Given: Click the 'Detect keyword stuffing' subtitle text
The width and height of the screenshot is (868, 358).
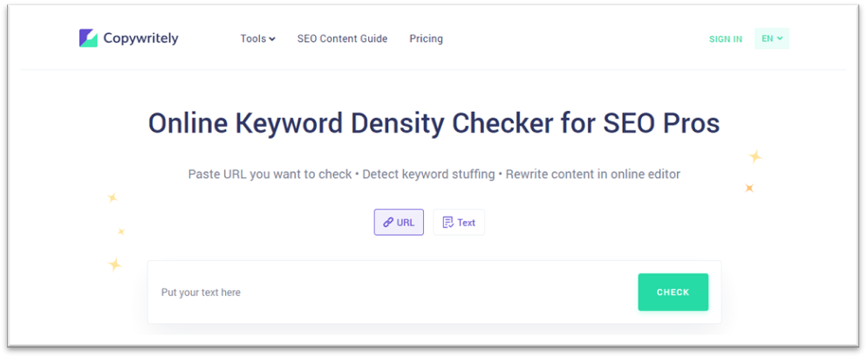Looking at the screenshot, I should tap(429, 174).
